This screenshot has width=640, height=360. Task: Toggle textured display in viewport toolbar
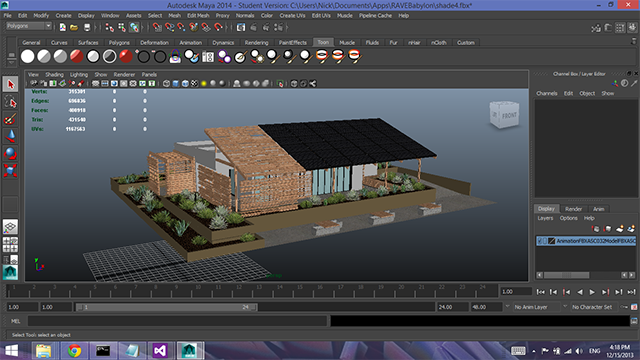[194, 84]
